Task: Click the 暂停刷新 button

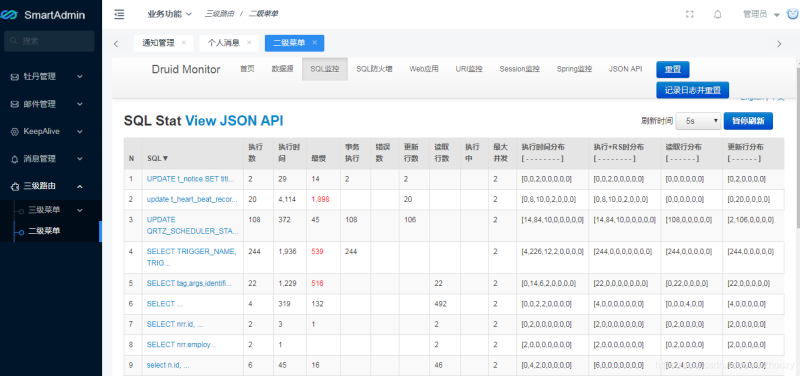Action: tap(748, 121)
